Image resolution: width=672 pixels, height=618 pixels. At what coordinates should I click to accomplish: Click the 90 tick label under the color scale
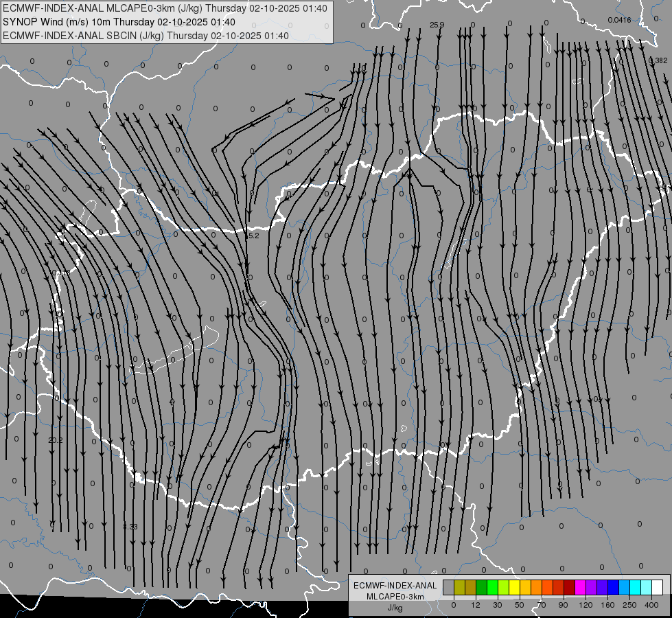pos(563,605)
